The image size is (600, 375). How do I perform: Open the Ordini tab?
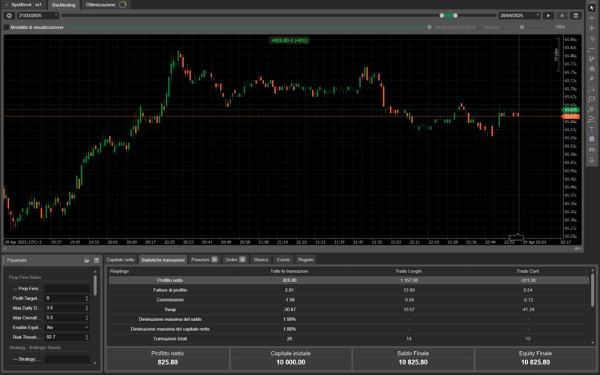(235, 260)
